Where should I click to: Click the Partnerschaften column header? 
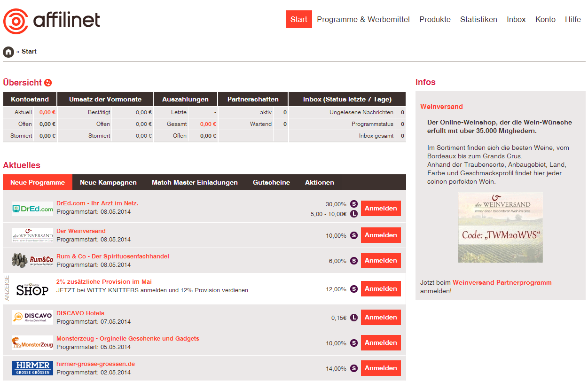[x=253, y=99]
